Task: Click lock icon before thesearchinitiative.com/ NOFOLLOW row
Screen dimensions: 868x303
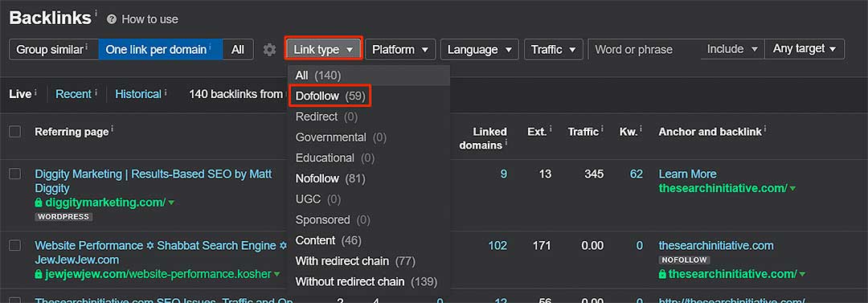Action: click(662, 274)
